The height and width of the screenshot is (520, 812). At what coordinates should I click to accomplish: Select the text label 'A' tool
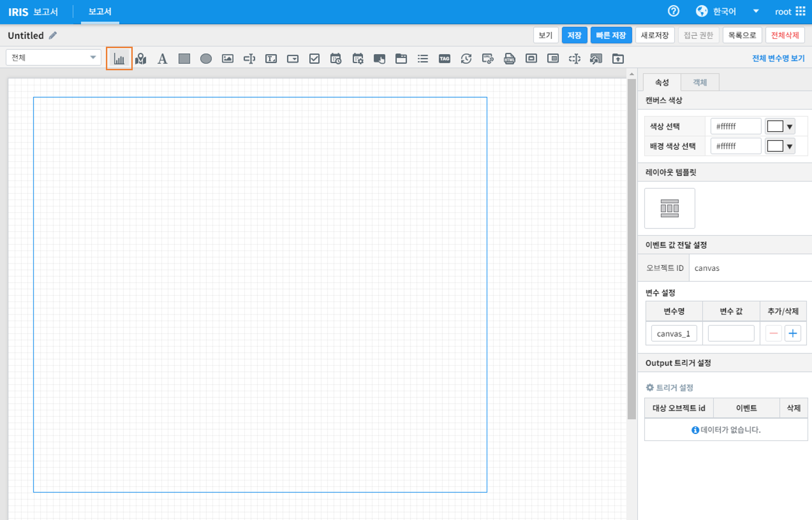click(x=162, y=59)
